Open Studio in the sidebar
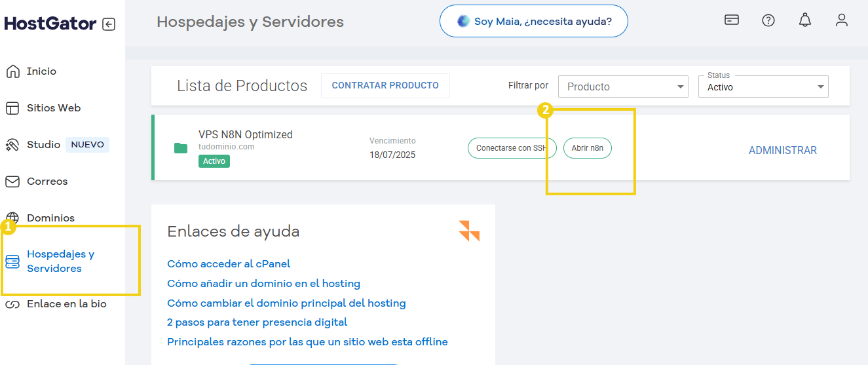 (43, 145)
